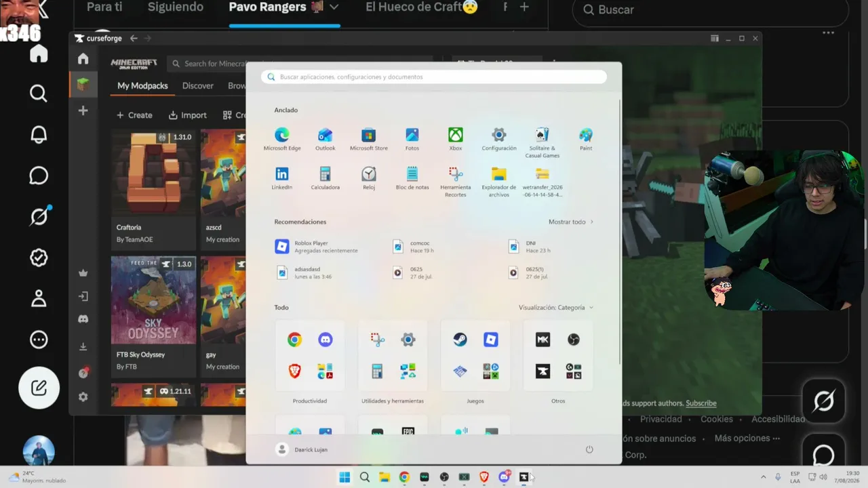Launch Herramienta Recortes

pos(455,182)
